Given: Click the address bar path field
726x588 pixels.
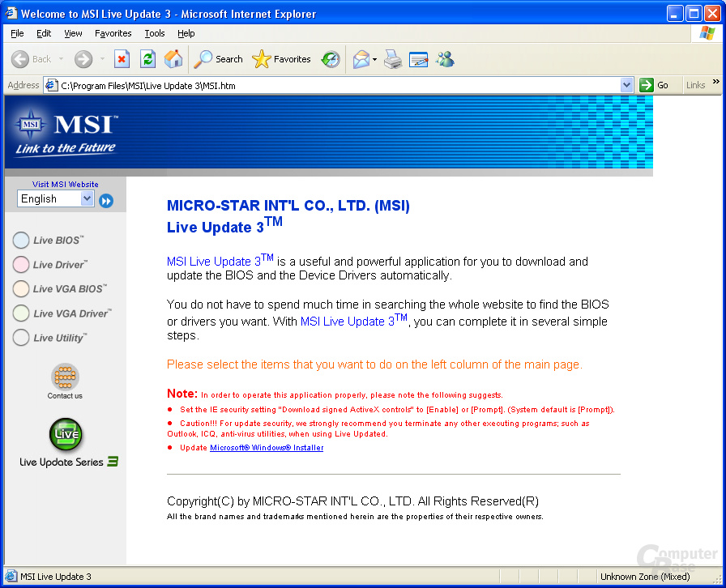Looking at the screenshot, I should click(340, 86).
